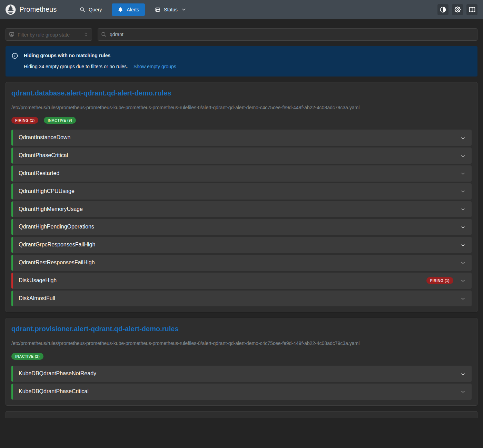Expand the DiskUsageHigh rule chevron
Viewport: 483px width, 448px height.
[x=463, y=281]
